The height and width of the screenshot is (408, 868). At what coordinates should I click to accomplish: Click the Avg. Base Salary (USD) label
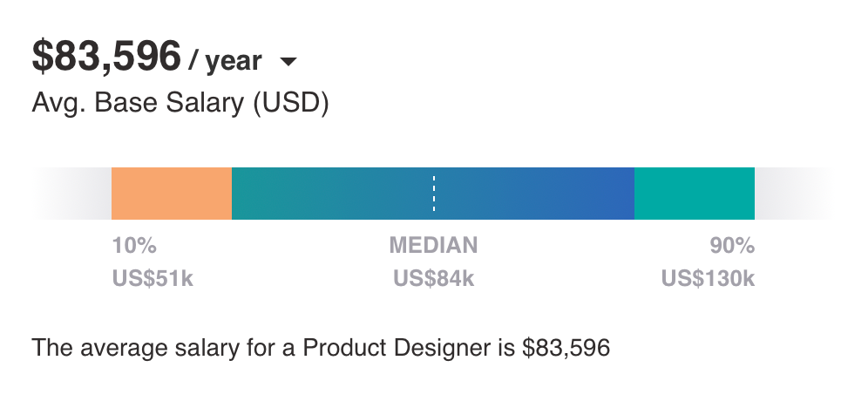pyautogui.click(x=180, y=103)
